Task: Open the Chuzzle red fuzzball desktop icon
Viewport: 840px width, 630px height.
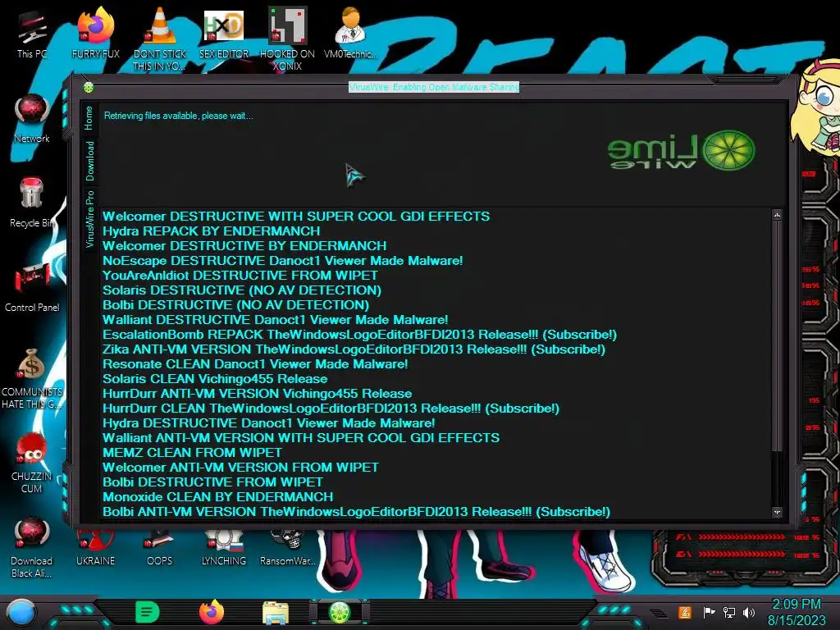Action: point(32,463)
